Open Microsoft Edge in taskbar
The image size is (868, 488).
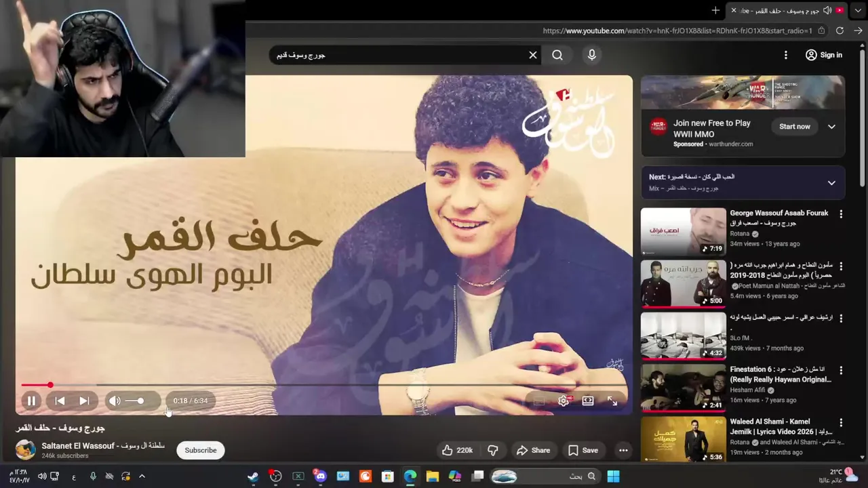410,476
